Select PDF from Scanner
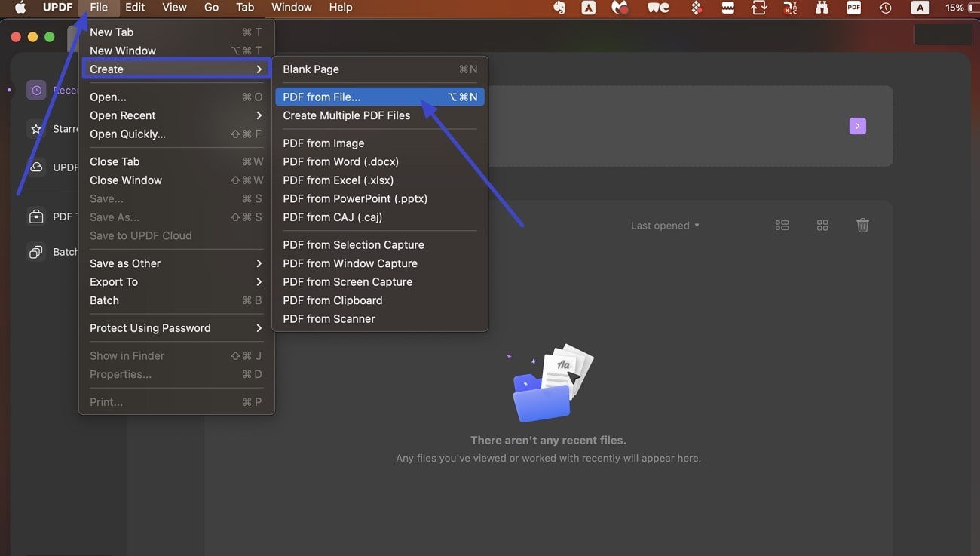This screenshot has width=980, height=556. pos(329,318)
